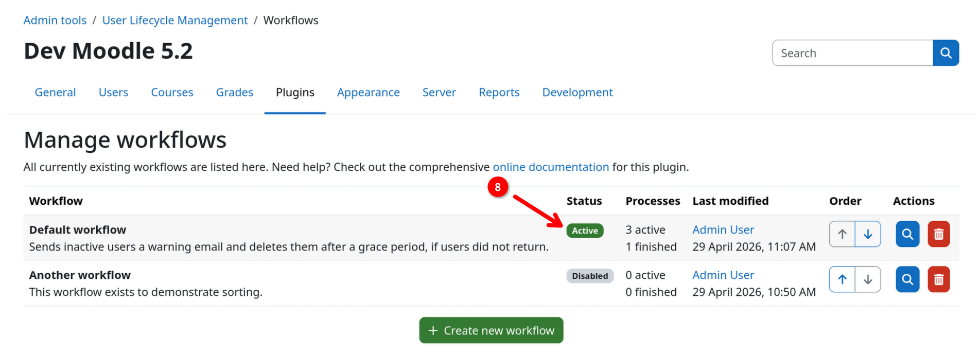This screenshot has width=980, height=354.
Task: Select the Plugins tab
Action: click(295, 93)
